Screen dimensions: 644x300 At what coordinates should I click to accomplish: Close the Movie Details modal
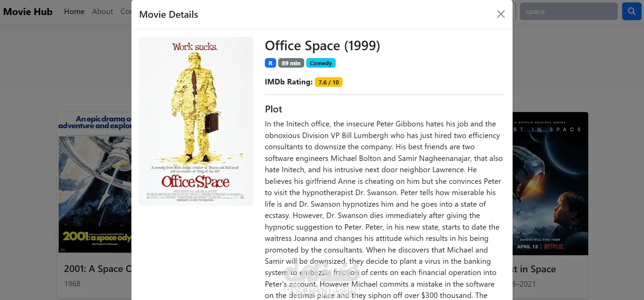coord(501,14)
